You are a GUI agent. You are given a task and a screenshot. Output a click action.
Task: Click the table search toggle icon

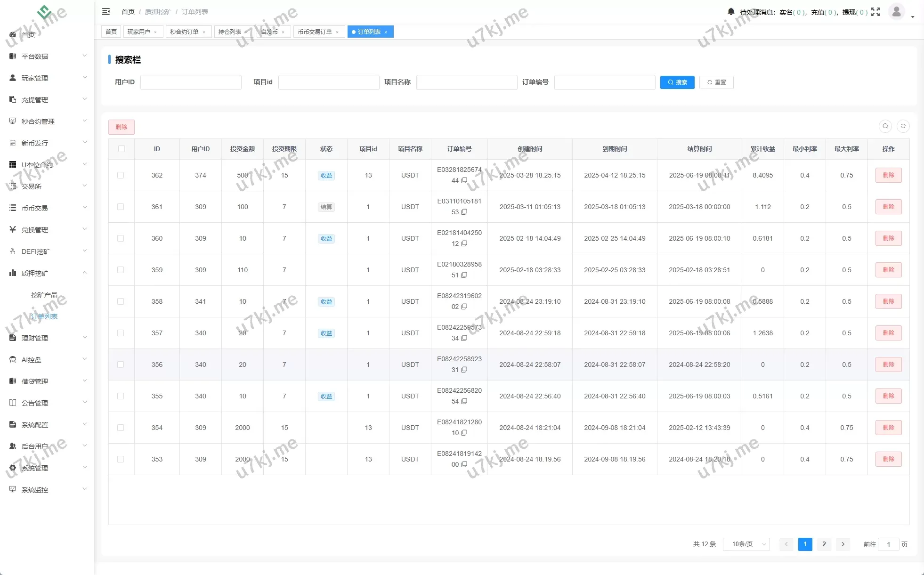pos(885,126)
